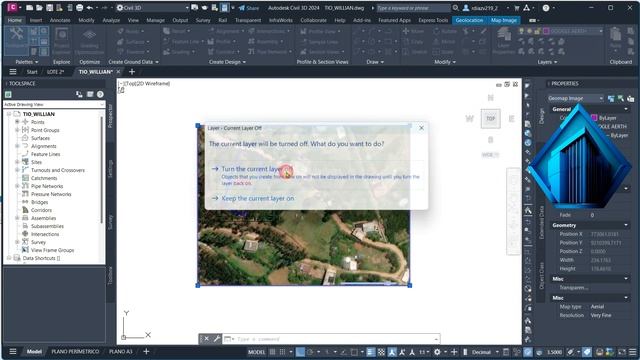Click the user account sign-in icon
This screenshot has width=640, height=360.
click(x=466, y=8)
